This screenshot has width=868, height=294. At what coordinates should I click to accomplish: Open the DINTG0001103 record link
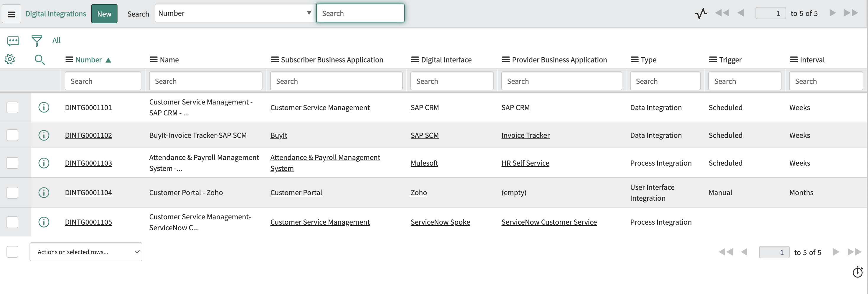[x=88, y=163]
